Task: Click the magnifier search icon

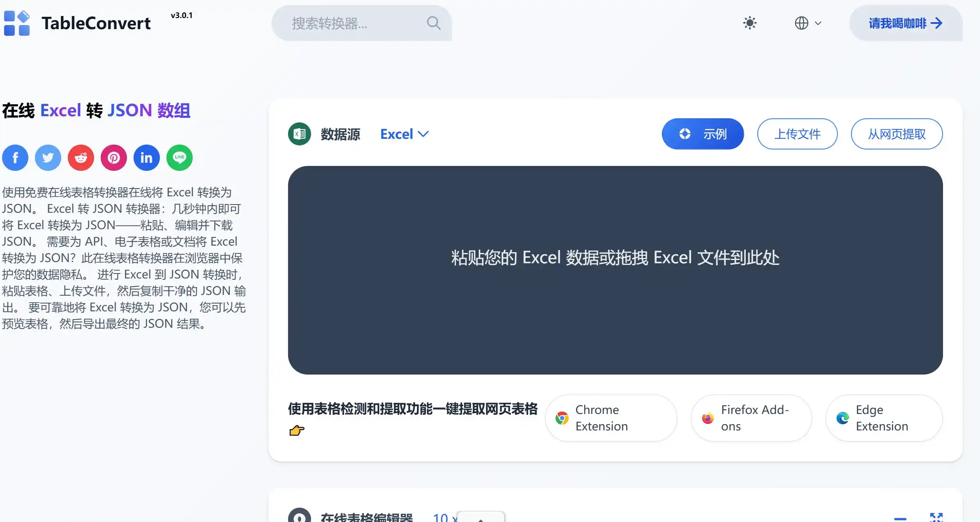Action: (434, 23)
